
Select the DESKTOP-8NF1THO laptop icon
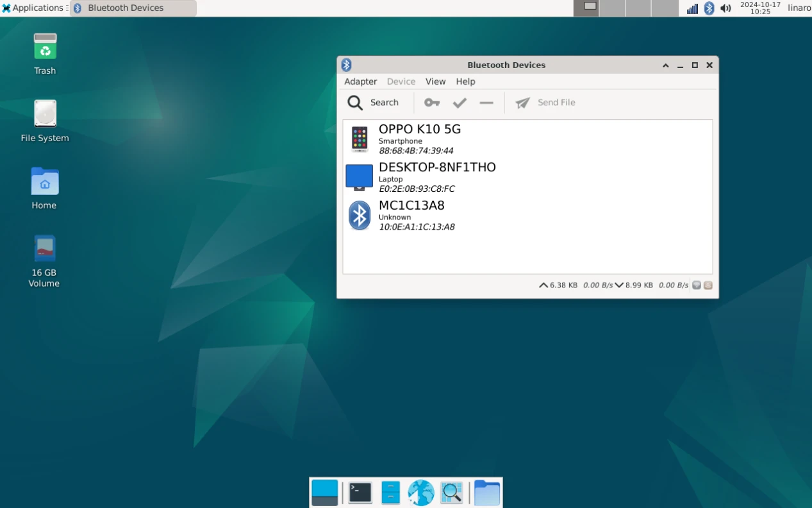tap(360, 177)
